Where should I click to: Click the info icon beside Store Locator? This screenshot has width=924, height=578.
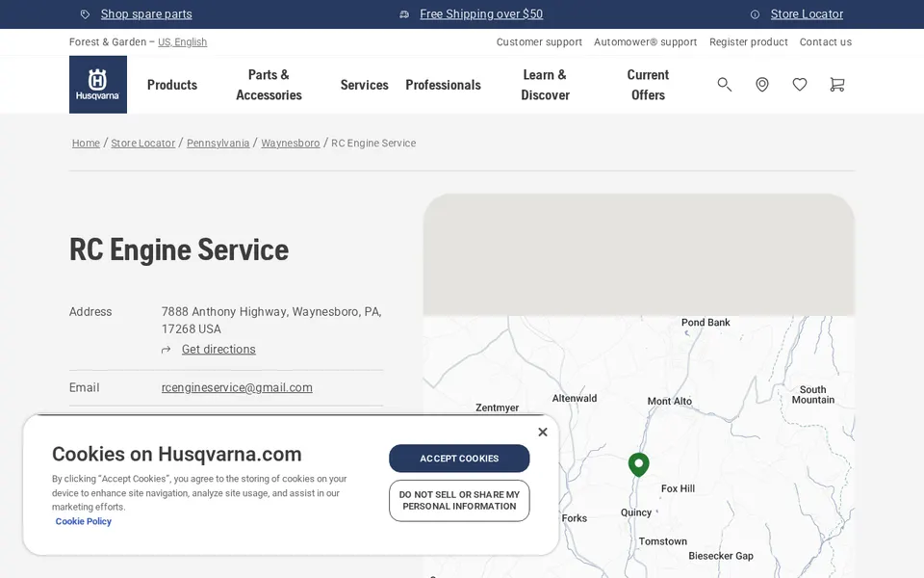tap(755, 14)
